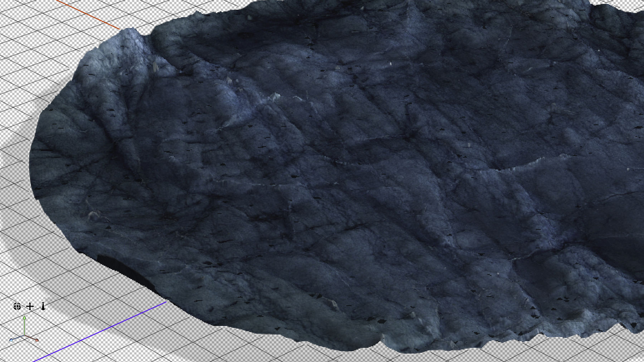Activate the Pan 3D camera icon
Screen dimensions: 644x362
point(30,306)
